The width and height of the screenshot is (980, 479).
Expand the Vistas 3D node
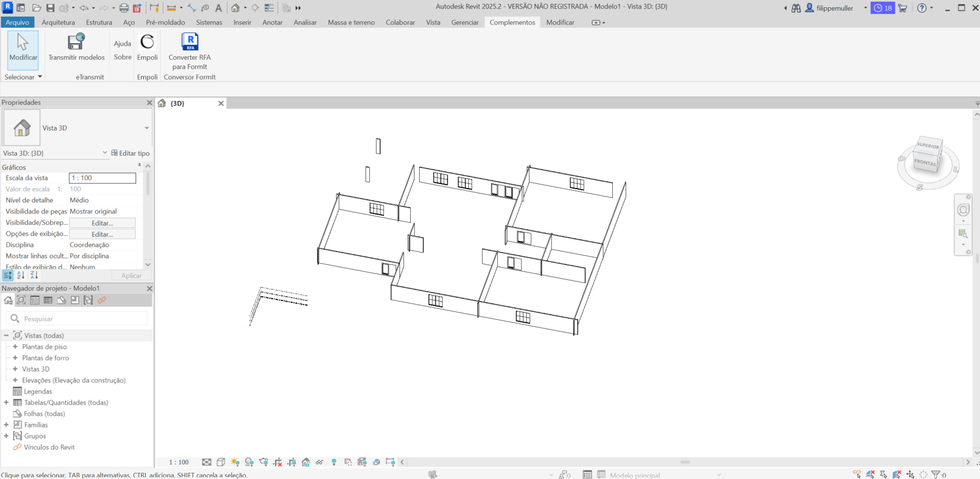click(15, 369)
